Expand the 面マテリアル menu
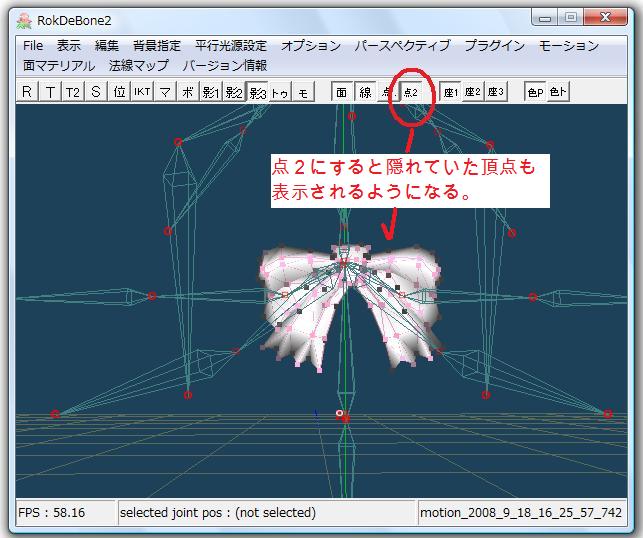The image size is (643, 538). pos(59,66)
